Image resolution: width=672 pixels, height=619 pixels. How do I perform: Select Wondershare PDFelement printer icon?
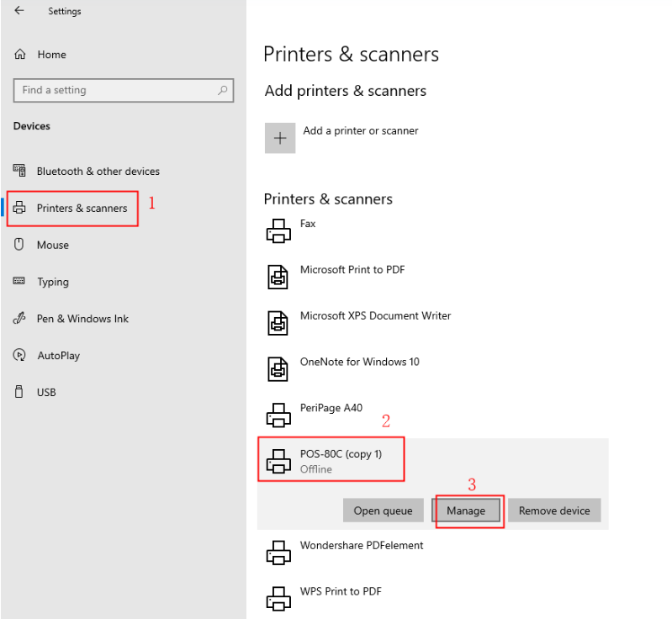point(278,553)
